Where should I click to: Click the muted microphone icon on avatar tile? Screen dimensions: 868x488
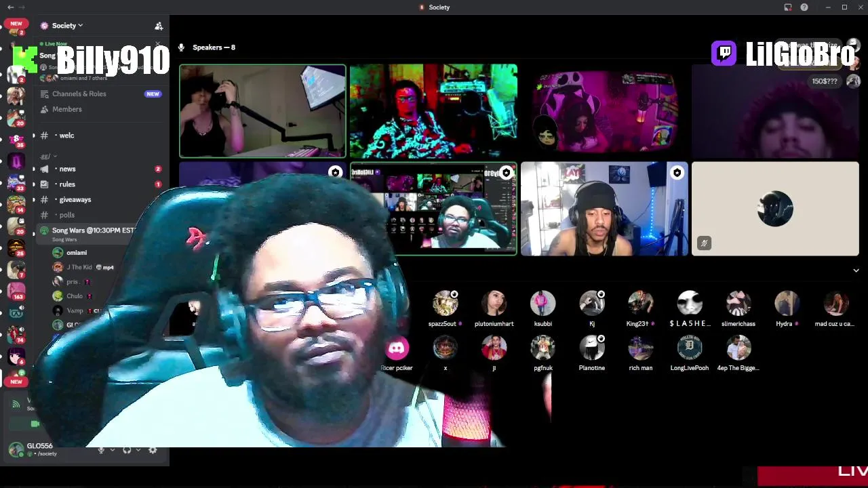click(704, 243)
